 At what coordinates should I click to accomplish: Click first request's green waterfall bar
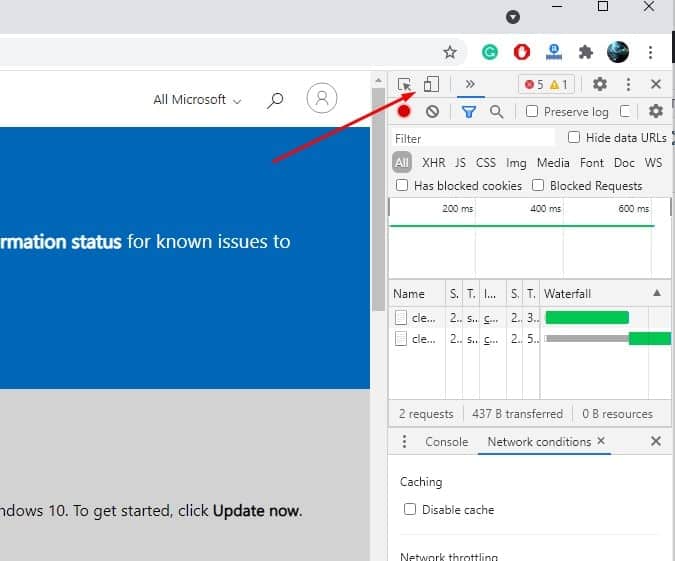pyautogui.click(x=587, y=318)
